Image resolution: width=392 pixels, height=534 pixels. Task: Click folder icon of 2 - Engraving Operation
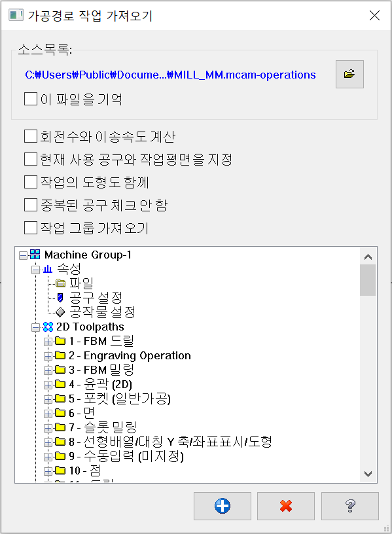[60, 355]
